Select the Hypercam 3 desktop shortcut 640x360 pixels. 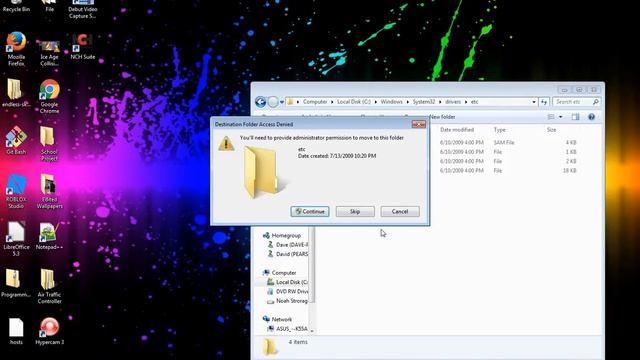pos(49,331)
